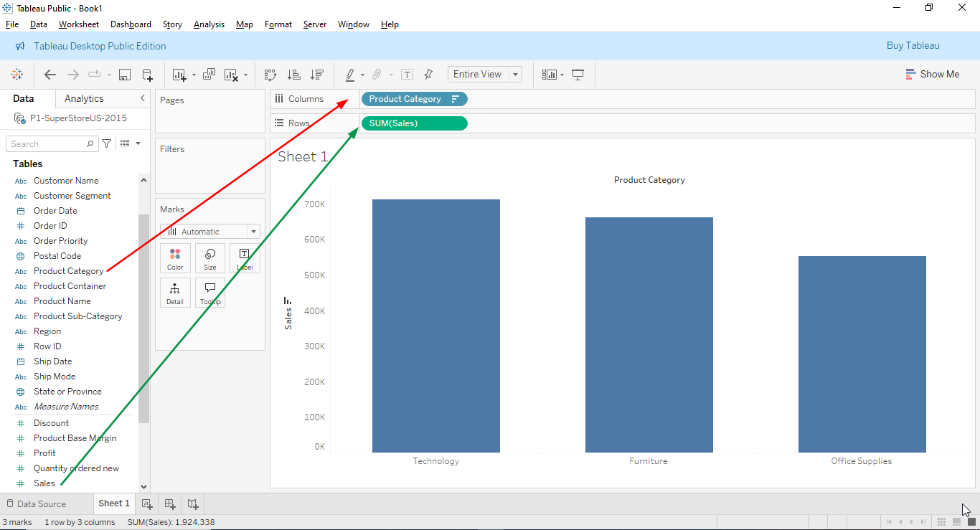Screen dimensions: 980x530
Task: Open the Analysis menu
Action: [209, 24]
